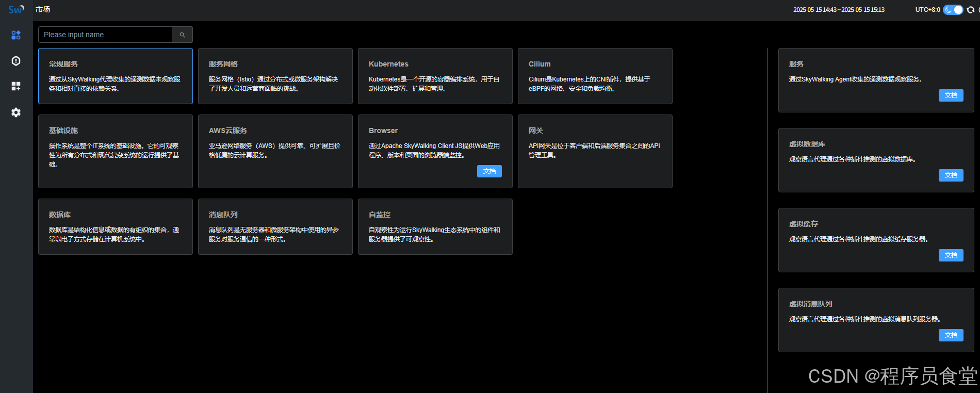Open the 服务网格 card
Viewport: 980px width, 393px height.
275,76
